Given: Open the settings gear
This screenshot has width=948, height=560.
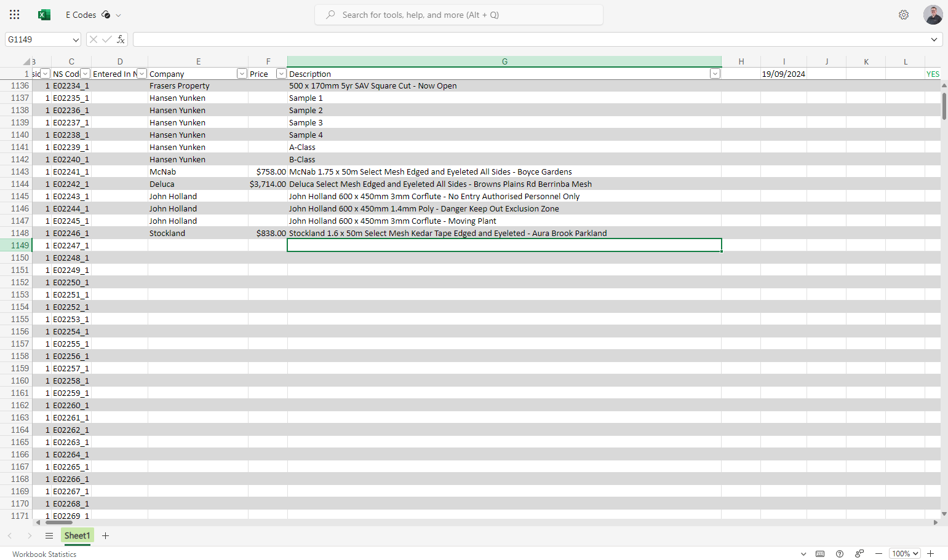Looking at the screenshot, I should (904, 15).
